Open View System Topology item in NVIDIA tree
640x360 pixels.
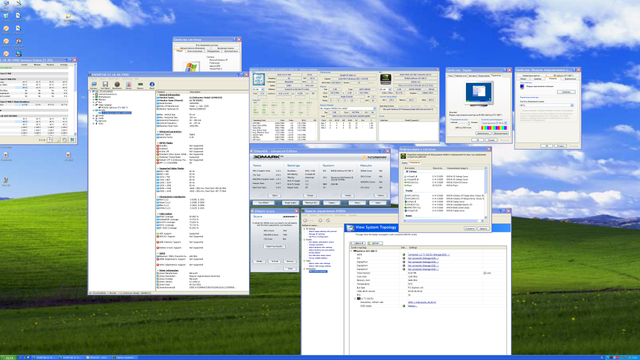click(x=318, y=271)
